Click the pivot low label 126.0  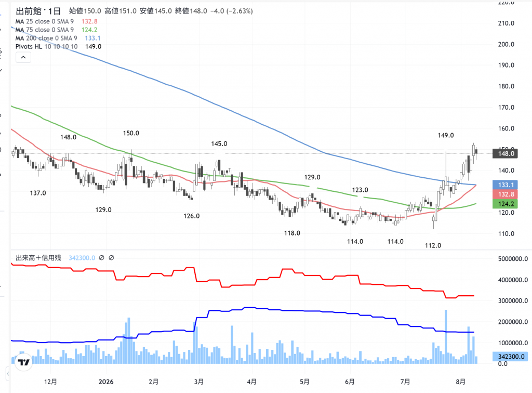coord(192,216)
